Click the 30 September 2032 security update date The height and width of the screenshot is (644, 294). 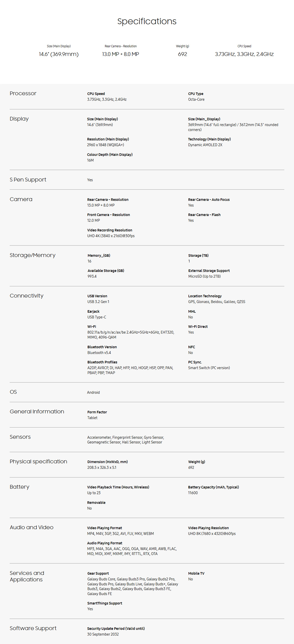click(103, 634)
